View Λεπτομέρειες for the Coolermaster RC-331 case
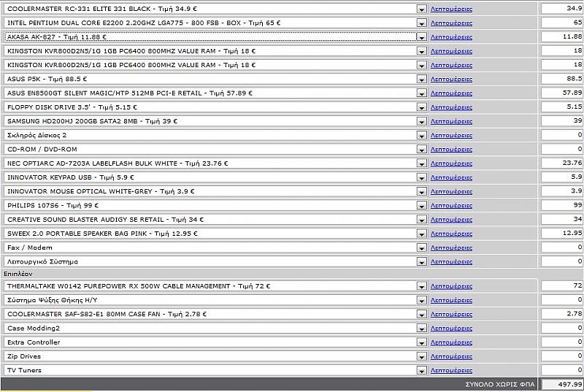 point(451,9)
